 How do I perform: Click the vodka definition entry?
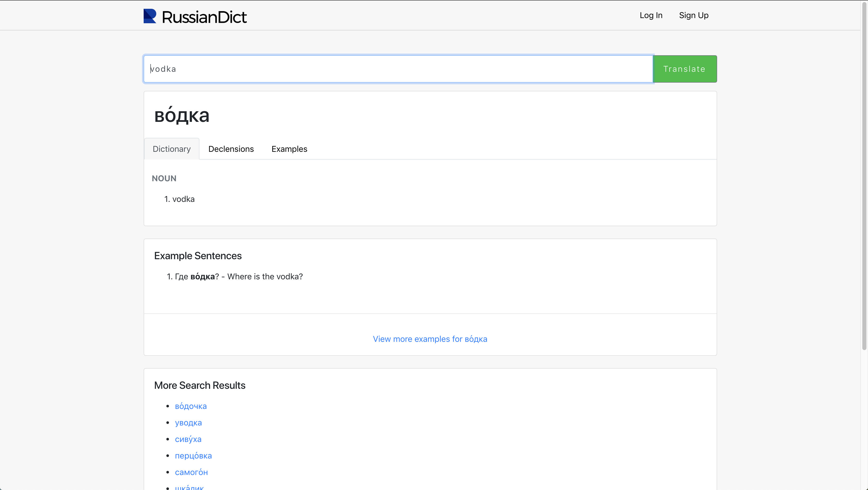click(183, 199)
